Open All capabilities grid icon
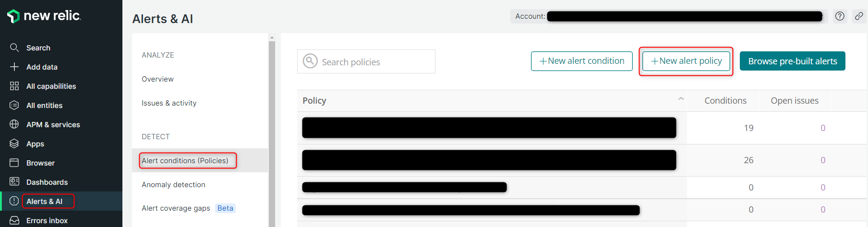868x227 pixels. (x=14, y=86)
